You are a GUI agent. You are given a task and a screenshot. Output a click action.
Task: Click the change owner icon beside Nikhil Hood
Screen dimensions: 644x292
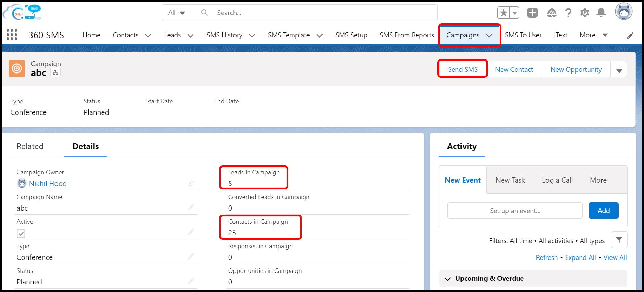coord(191,184)
